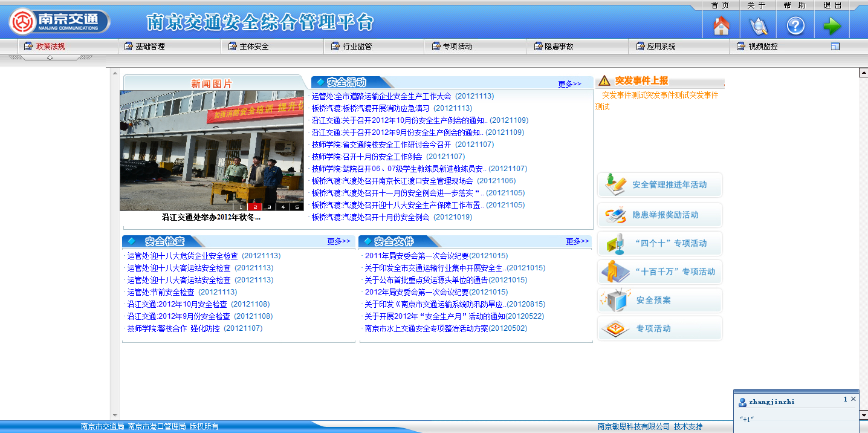Show 更多>> in the 安全检查 section
The height and width of the screenshot is (433, 868).
point(338,241)
